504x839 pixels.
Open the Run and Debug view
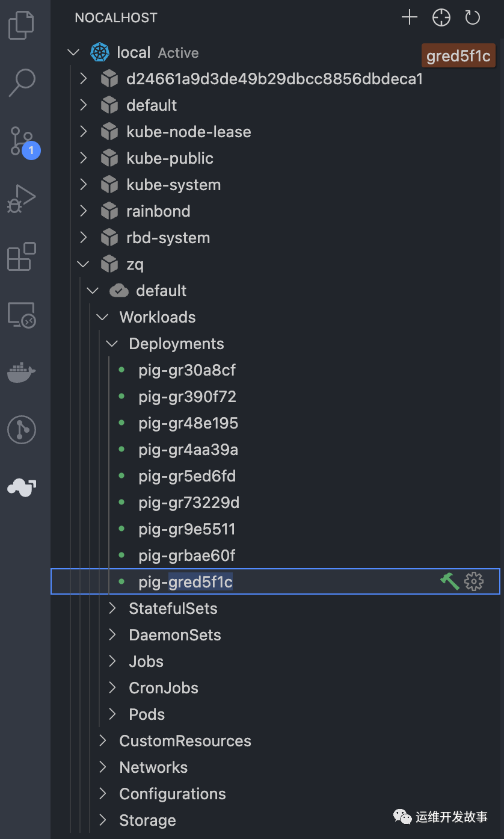tap(22, 199)
